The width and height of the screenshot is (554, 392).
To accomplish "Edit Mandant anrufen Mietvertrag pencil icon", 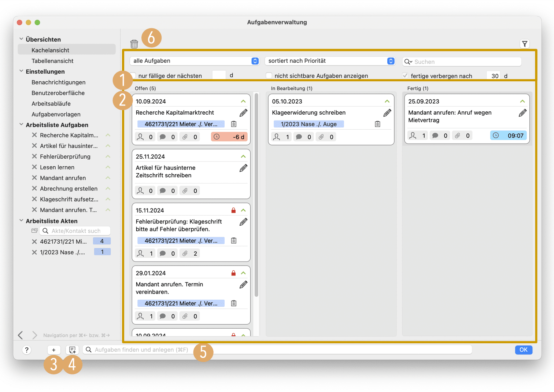I will (523, 113).
